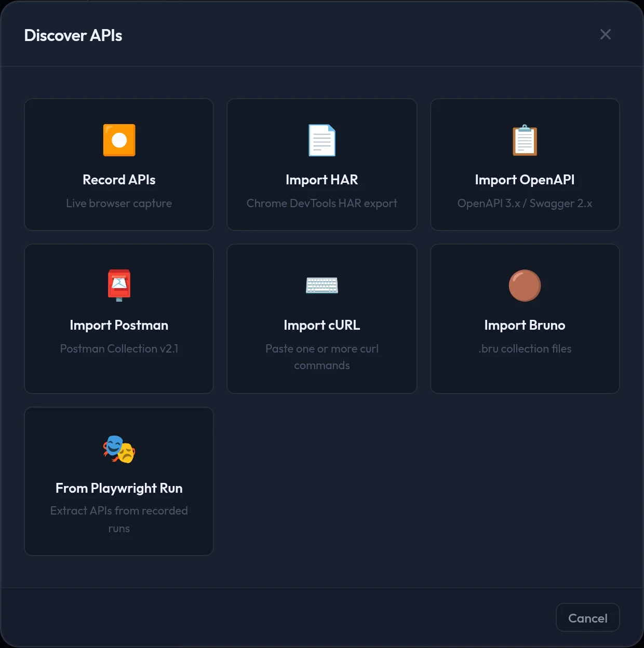This screenshot has width=644, height=648.
Task: Click the Cancel button
Action: (588, 617)
